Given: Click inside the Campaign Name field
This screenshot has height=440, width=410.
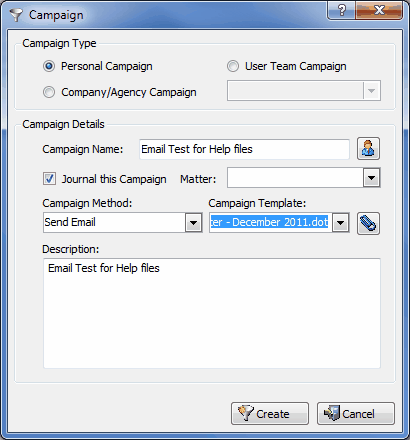Looking at the screenshot, I should [244, 149].
